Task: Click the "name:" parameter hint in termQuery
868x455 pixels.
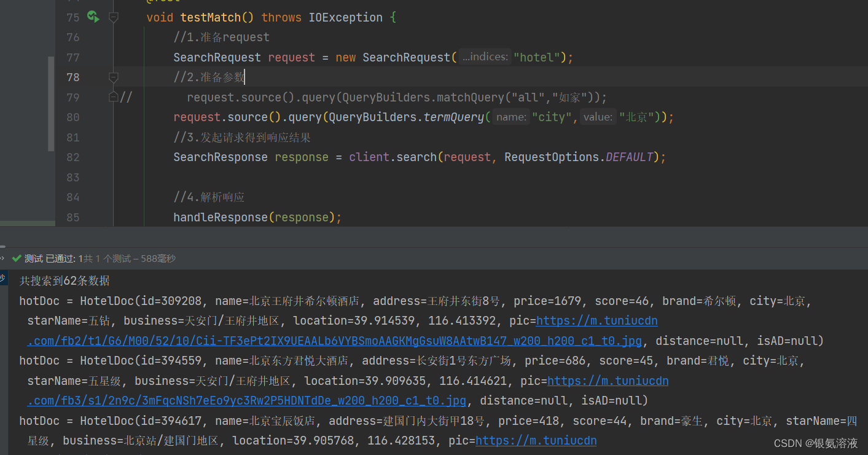Action: click(511, 117)
